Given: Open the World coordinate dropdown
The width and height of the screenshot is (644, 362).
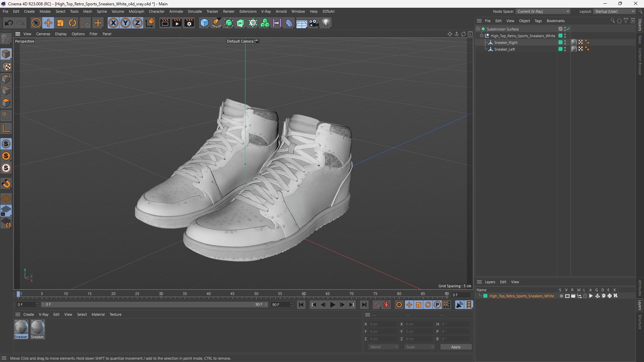Looking at the screenshot, I should click(384, 347).
